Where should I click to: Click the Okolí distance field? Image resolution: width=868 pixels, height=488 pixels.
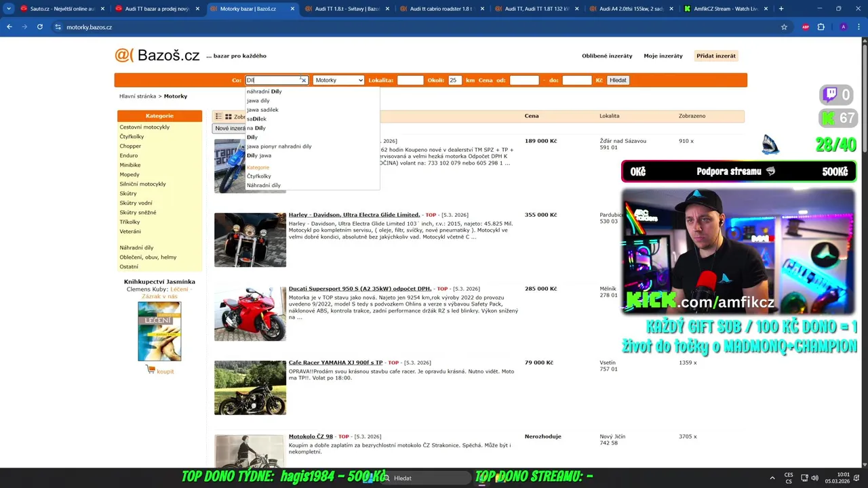[454, 80]
